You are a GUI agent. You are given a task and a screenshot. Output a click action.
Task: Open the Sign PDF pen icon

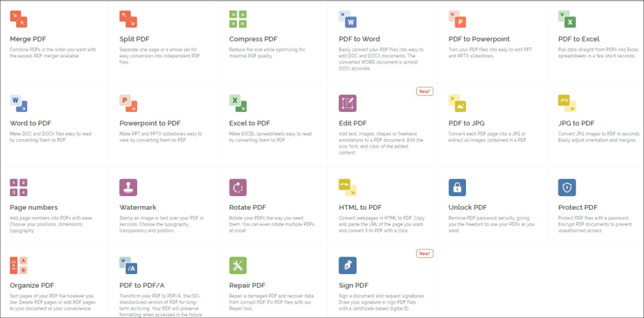click(x=348, y=265)
